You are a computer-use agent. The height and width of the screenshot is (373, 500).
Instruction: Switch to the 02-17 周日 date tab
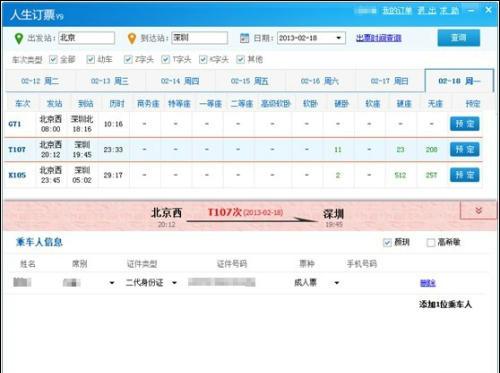(x=390, y=81)
